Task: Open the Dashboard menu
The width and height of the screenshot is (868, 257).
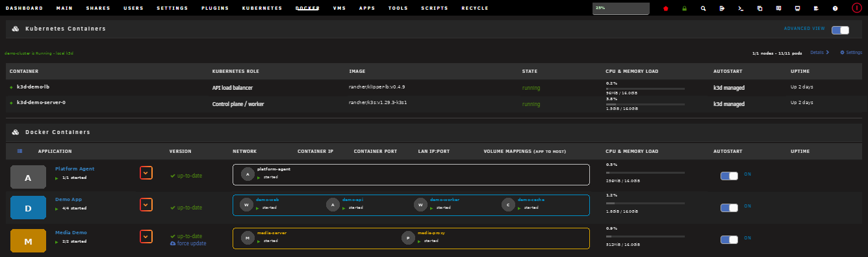Action: point(24,8)
